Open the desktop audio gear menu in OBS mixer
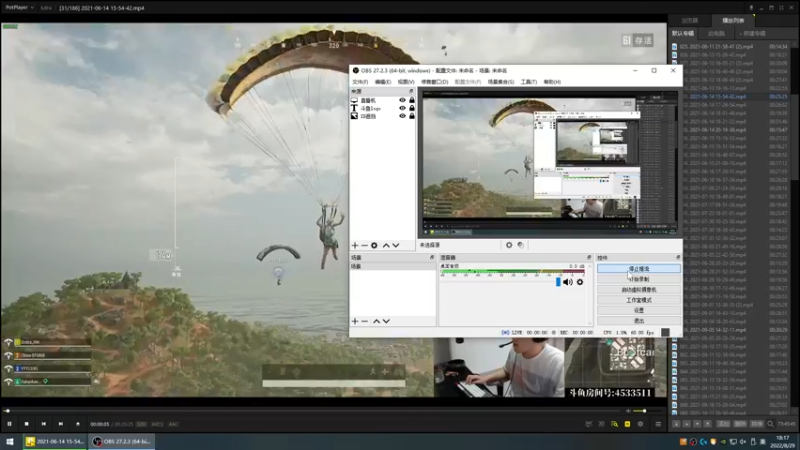The width and height of the screenshot is (800, 450). tap(580, 282)
